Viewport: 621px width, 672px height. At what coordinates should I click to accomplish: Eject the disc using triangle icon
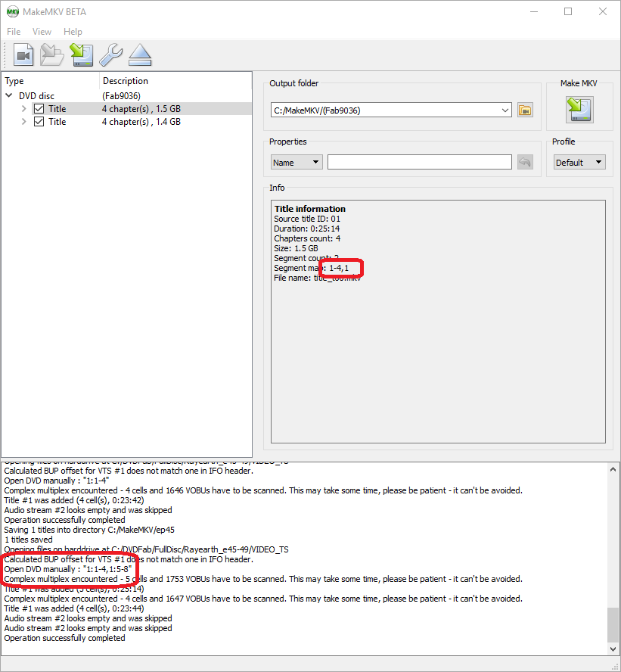pyautogui.click(x=140, y=54)
